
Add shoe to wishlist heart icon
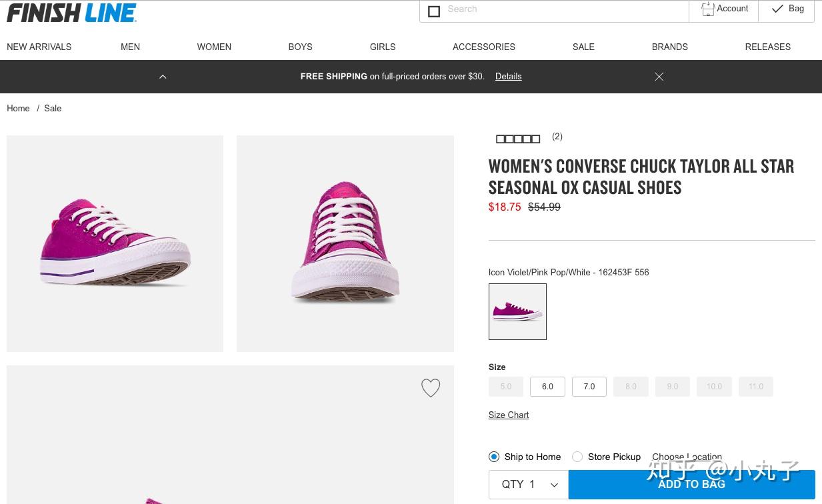point(431,388)
